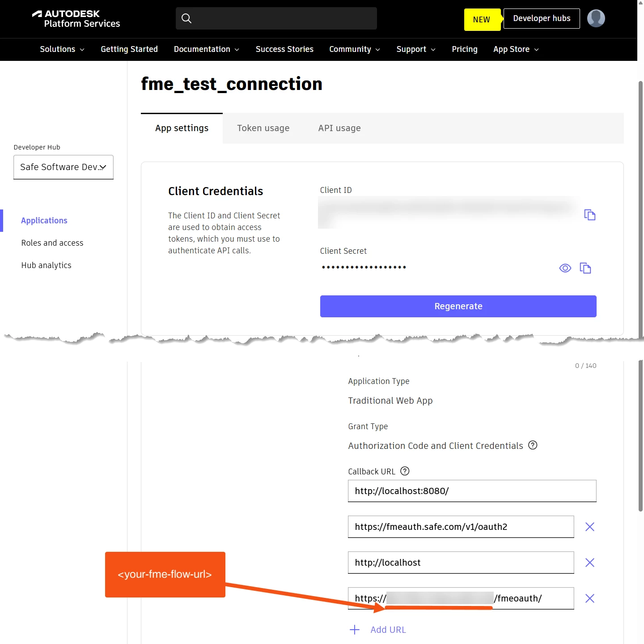Image resolution: width=644 pixels, height=644 pixels.
Task: Click the Add URL link
Action: pyautogui.click(x=388, y=630)
